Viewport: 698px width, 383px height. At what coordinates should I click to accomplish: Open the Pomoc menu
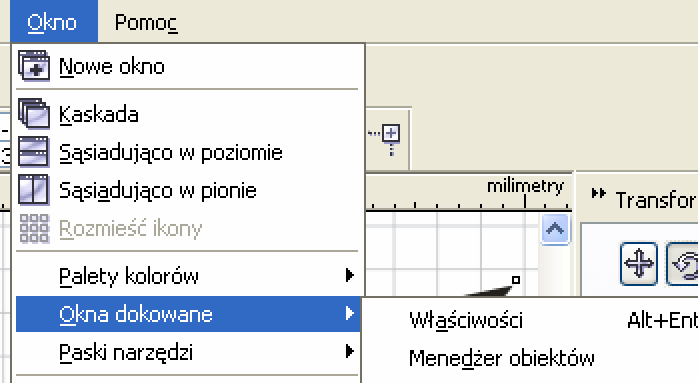(x=146, y=22)
